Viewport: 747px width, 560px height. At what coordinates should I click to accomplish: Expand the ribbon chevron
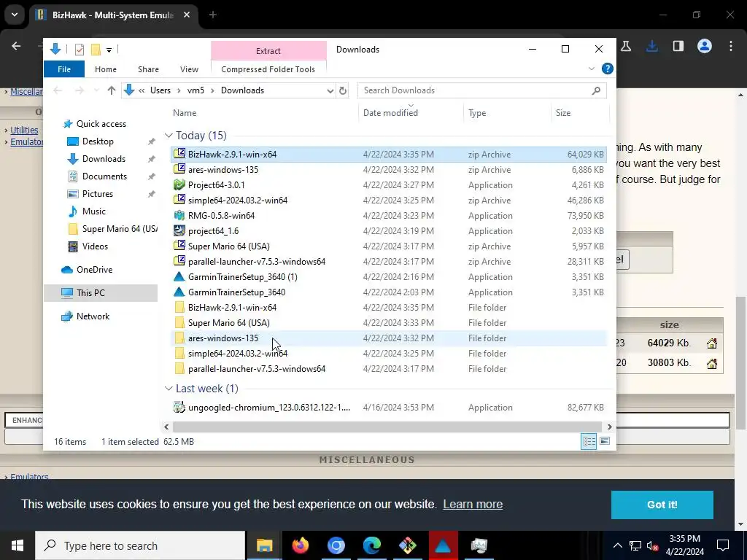click(x=592, y=69)
